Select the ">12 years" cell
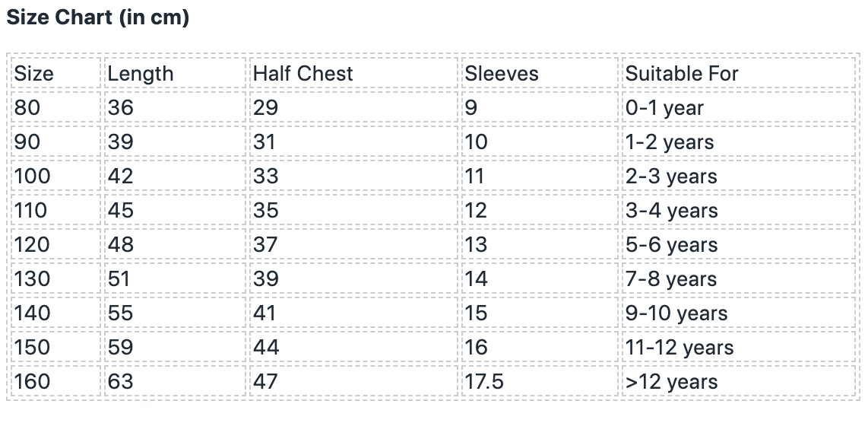868x423 pixels. pyautogui.click(x=671, y=382)
